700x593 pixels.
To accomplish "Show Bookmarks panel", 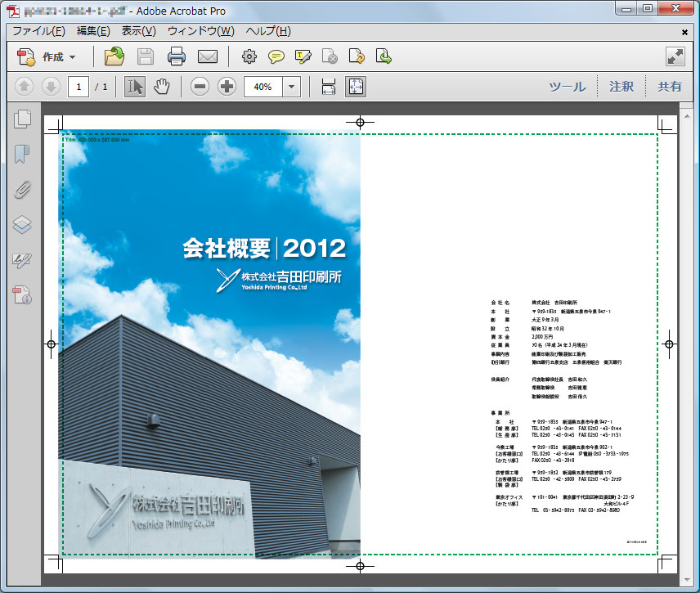I will (22, 154).
